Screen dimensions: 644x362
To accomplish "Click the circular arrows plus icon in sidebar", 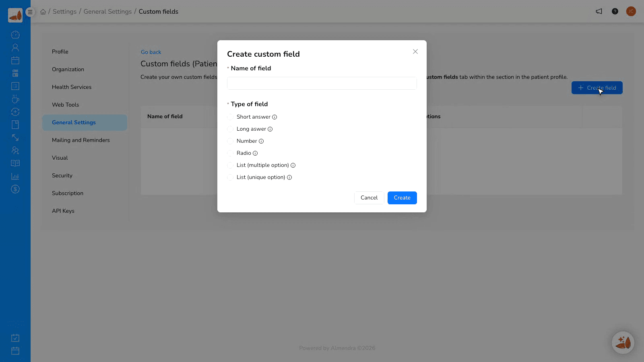I will tap(15, 112).
